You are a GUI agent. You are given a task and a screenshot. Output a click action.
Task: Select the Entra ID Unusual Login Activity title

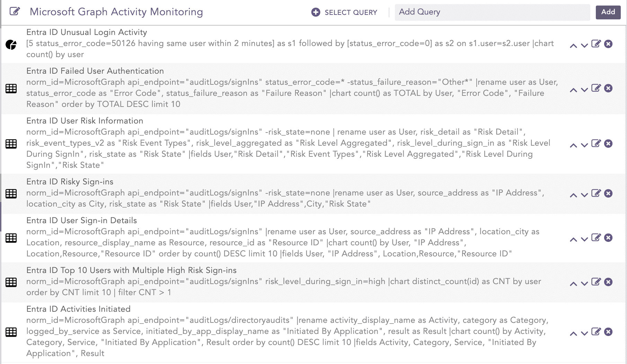(x=87, y=32)
